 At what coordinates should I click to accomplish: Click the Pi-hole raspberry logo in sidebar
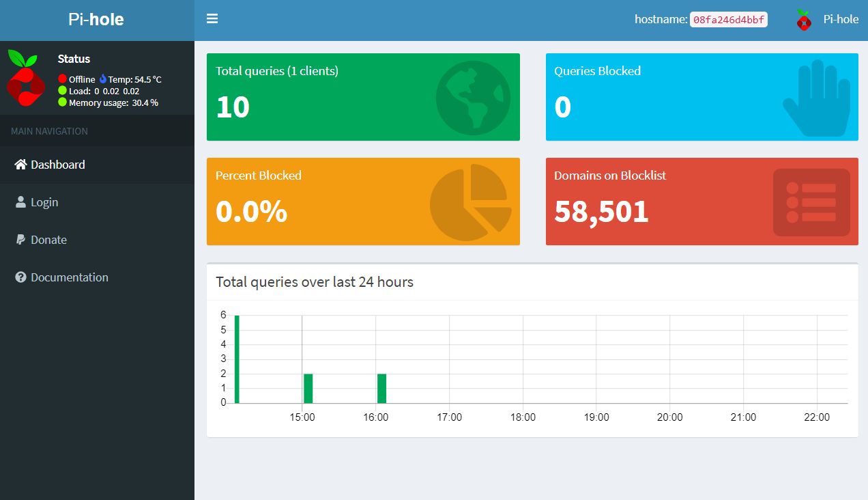[x=25, y=77]
